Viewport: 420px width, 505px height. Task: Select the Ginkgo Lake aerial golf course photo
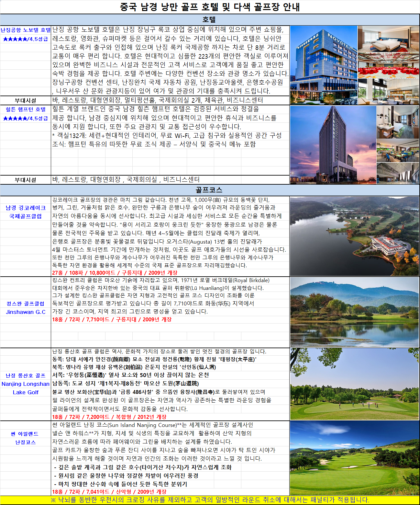355,236
